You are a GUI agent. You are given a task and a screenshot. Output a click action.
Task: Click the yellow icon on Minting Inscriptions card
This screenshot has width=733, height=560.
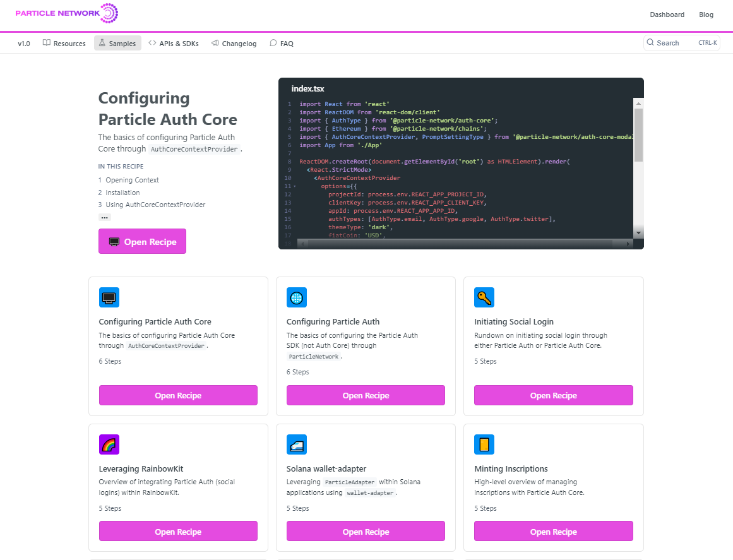pos(484,444)
